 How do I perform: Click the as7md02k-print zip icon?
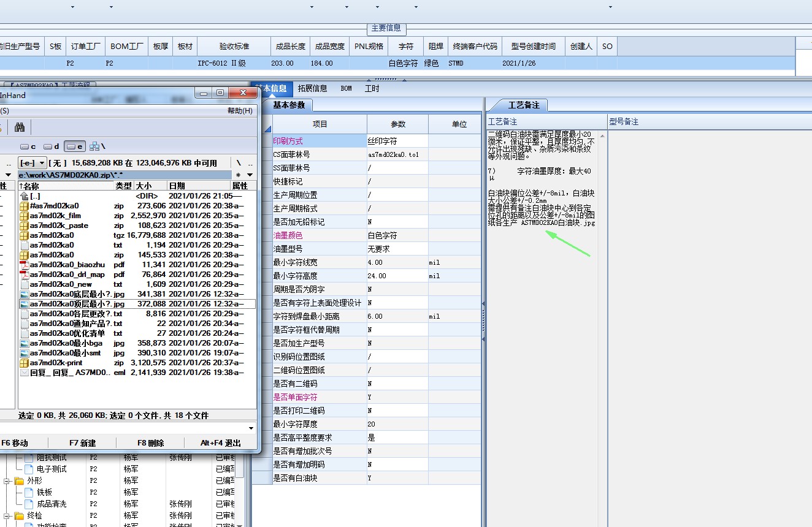(x=24, y=363)
